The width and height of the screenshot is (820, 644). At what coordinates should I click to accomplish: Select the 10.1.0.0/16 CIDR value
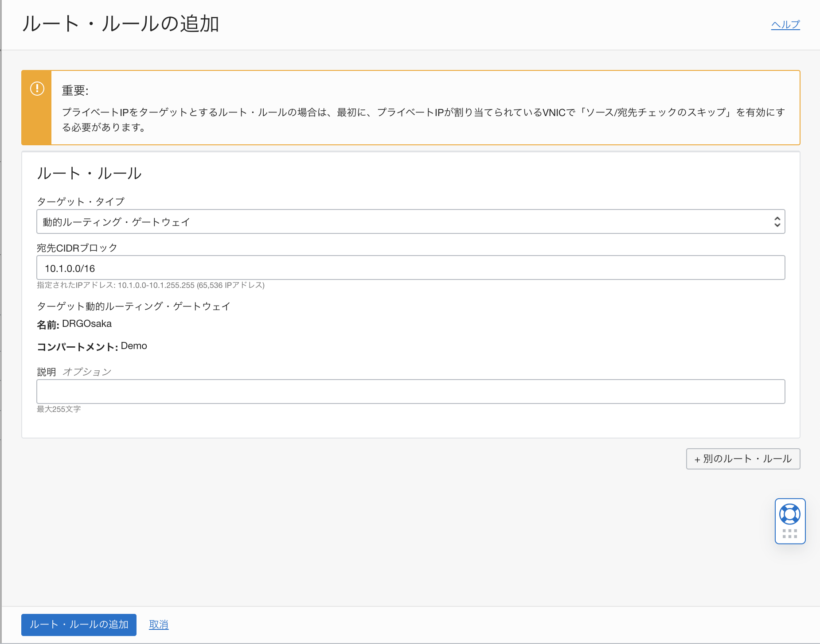click(71, 268)
